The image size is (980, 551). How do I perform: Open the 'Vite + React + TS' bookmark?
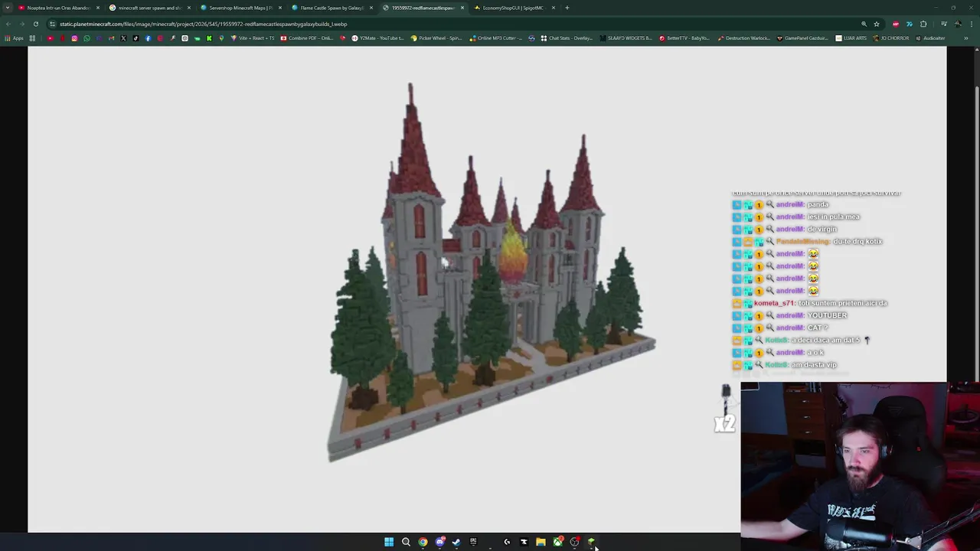(x=253, y=38)
